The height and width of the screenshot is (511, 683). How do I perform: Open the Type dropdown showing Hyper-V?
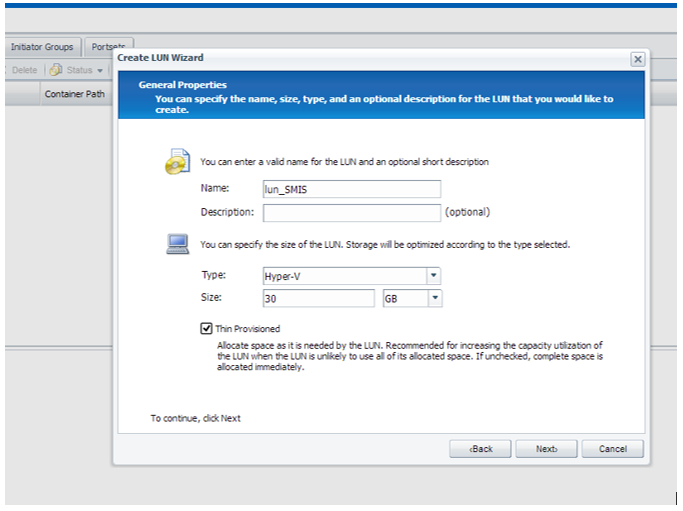point(433,276)
